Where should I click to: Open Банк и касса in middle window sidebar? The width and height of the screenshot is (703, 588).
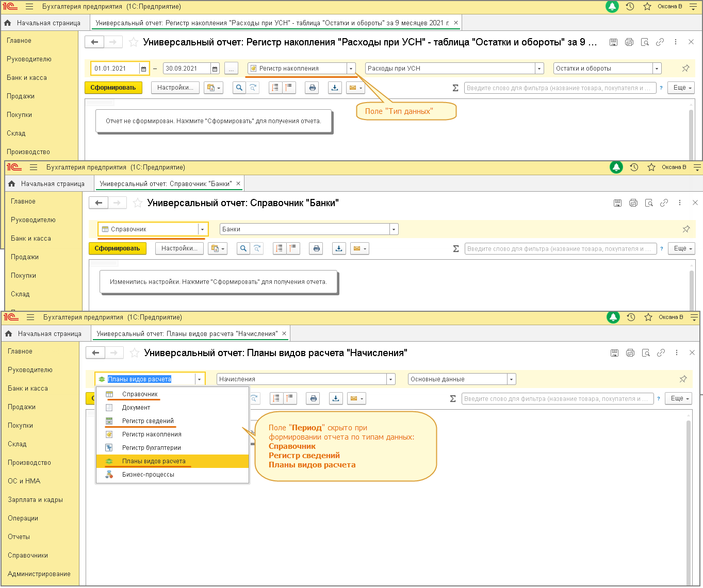(x=31, y=239)
